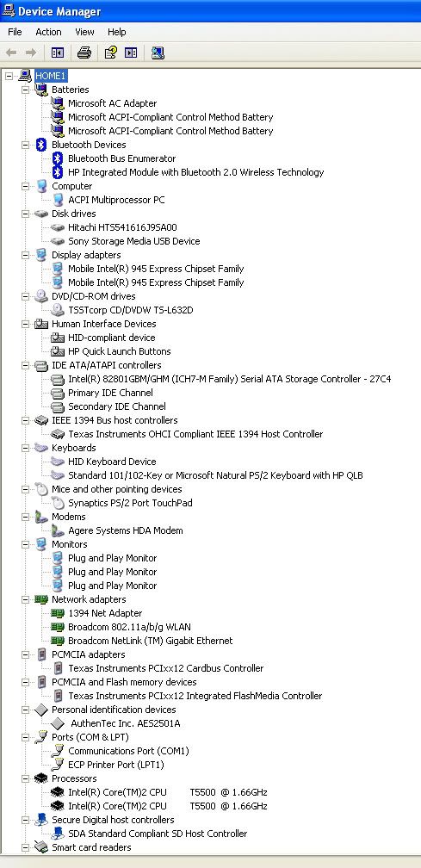The image size is (421, 868).
Task: Open the View menu
Action: coord(84,32)
